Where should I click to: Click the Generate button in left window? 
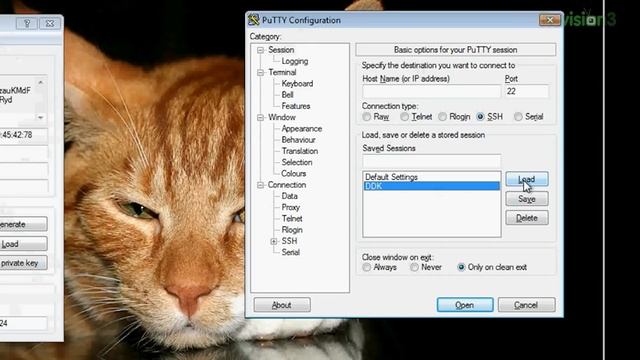tap(23, 224)
